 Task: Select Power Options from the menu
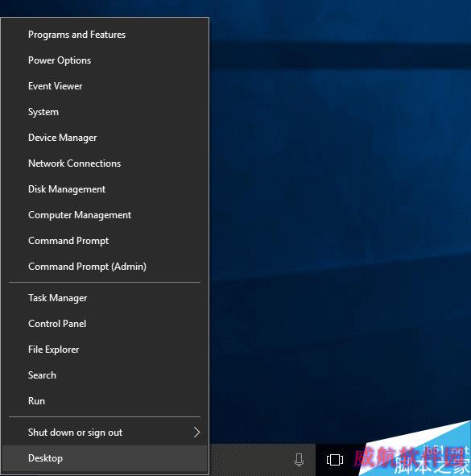tap(105, 60)
